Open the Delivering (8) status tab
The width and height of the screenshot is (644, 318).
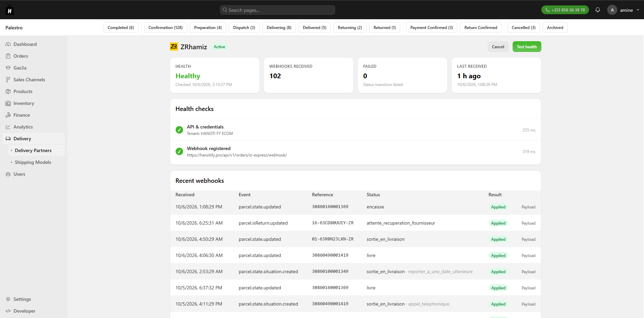(x=279, y=28)
